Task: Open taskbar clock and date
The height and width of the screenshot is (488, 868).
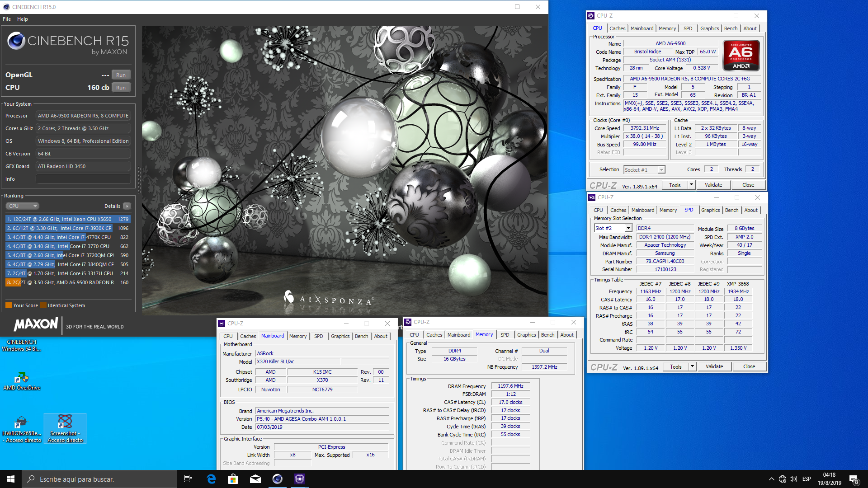Action: 830,479
